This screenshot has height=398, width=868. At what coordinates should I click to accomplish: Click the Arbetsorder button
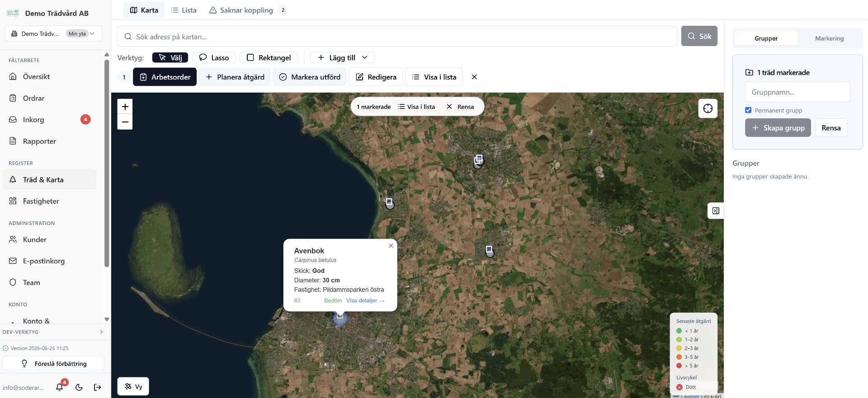point(165,77)
